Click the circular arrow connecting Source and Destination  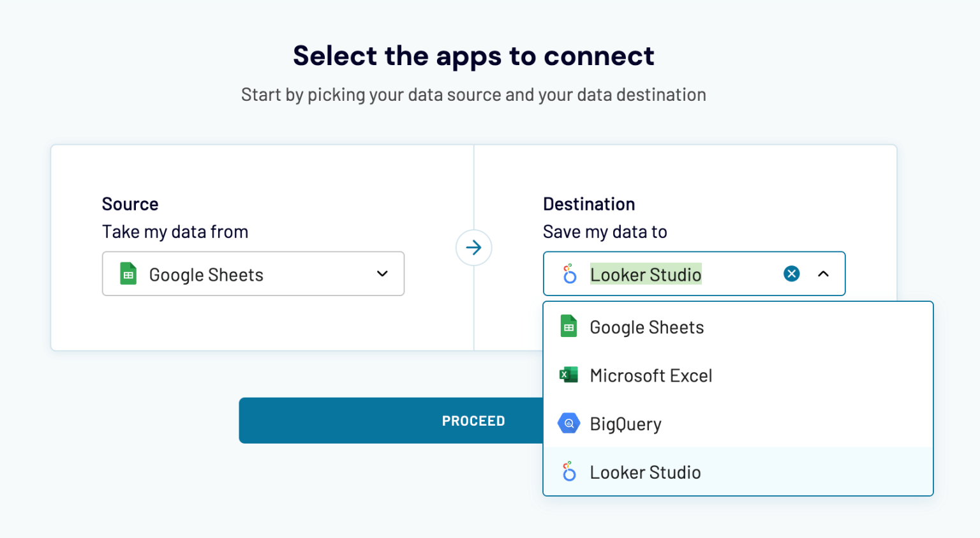(473, 248)
